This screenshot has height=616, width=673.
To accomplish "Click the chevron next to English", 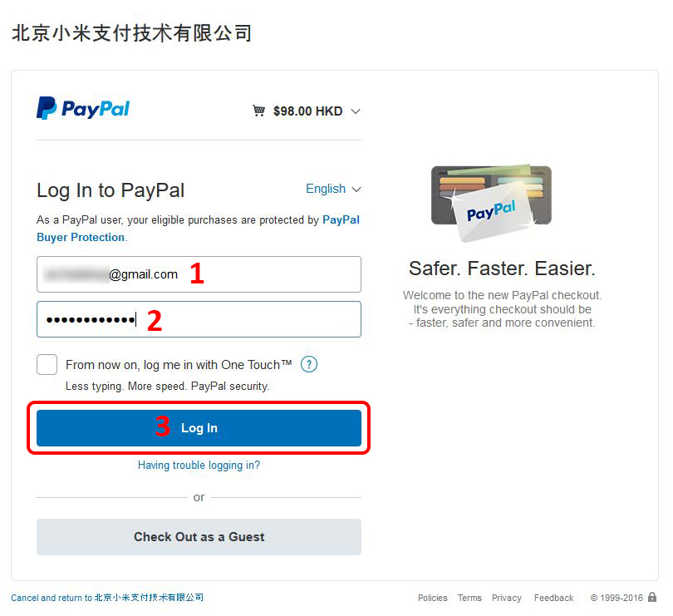I will [356, 190].
